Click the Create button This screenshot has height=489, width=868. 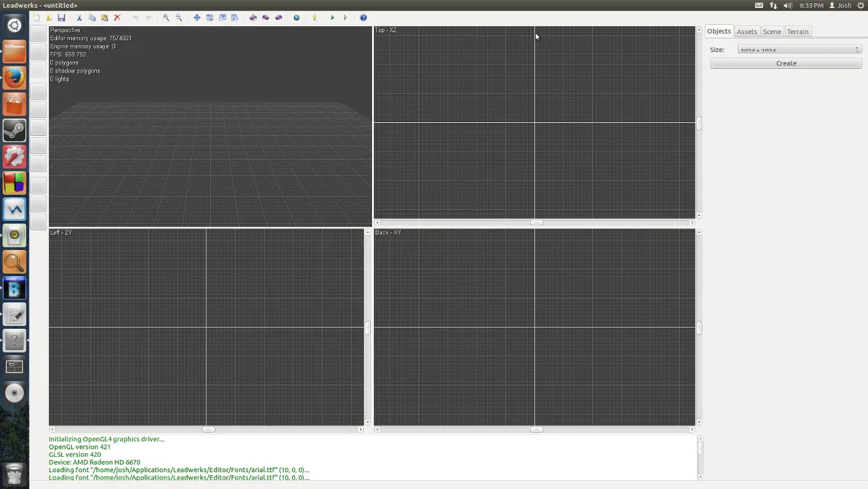(x=786, y=63)
